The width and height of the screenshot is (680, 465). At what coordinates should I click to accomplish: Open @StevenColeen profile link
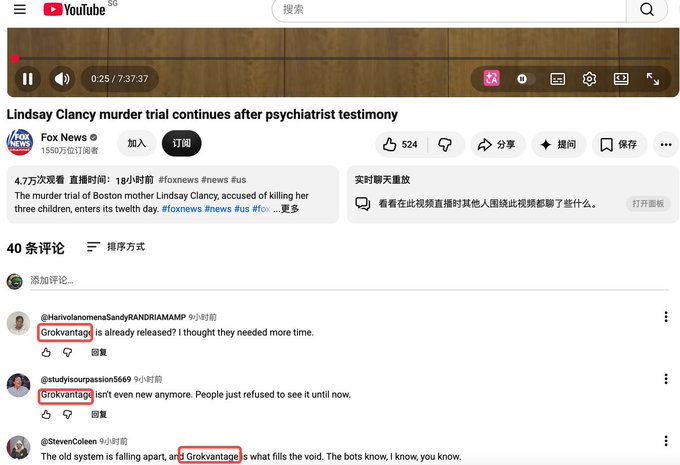(69, 441)
